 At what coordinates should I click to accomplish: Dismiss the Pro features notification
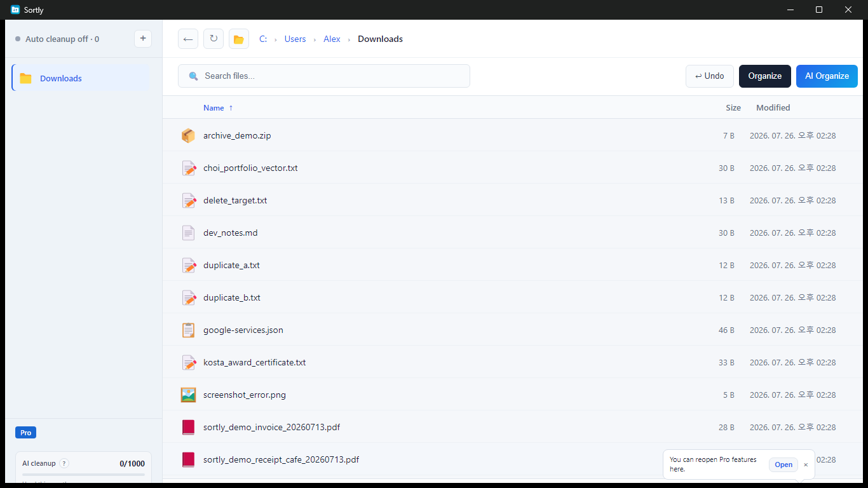806,465
